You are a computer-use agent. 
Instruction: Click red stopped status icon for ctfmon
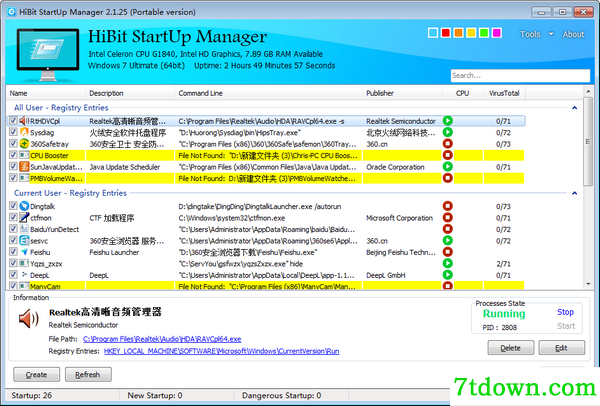tap(448, 218)
